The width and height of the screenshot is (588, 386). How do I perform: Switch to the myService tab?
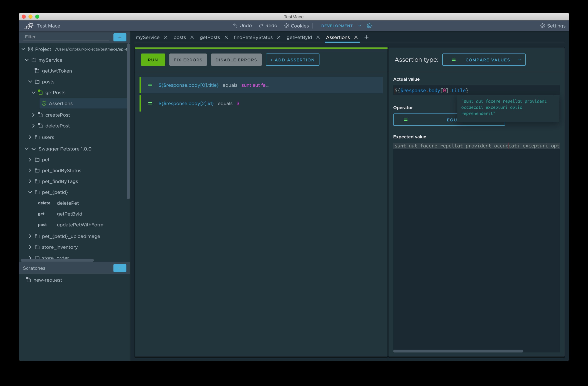[148, 37]
